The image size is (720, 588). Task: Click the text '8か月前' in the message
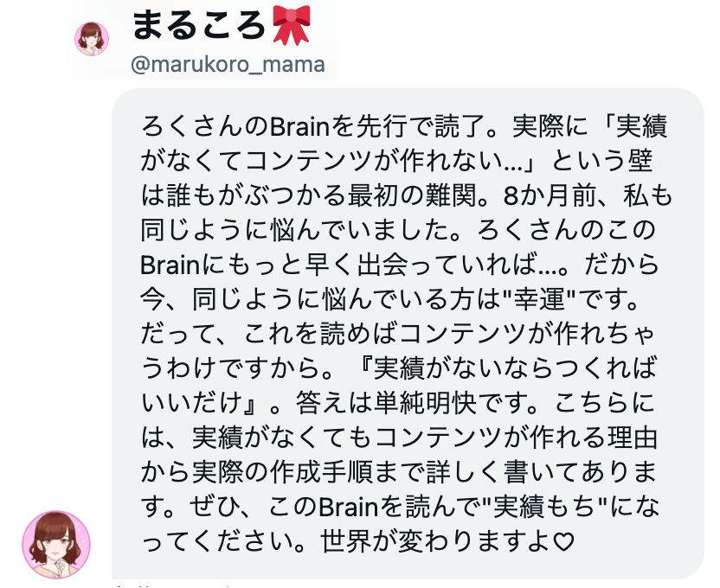coord(548,195)
